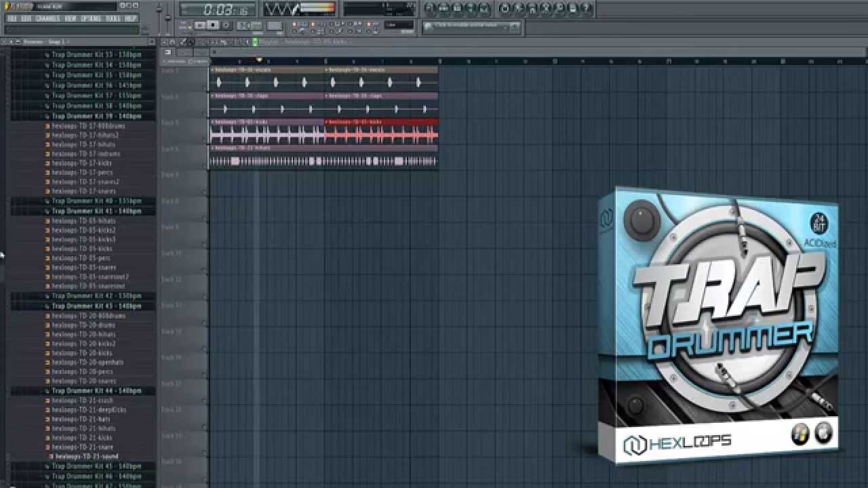The image size is (868, 488).
Task: Mute the track holding the vocals clips
Action: [x=205, y=87]
